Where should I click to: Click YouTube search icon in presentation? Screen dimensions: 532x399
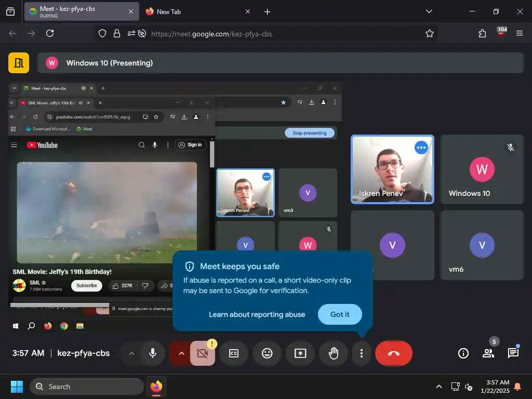(141, 145)
